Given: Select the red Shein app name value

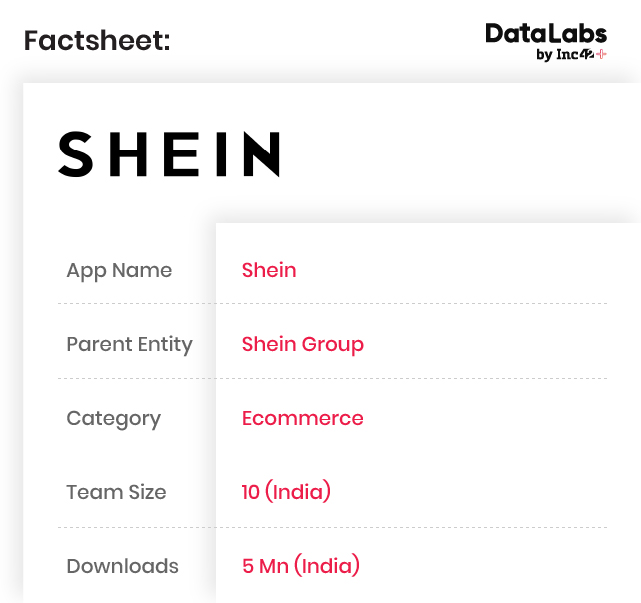Looking at the screenshot, I should click(269, 270).
